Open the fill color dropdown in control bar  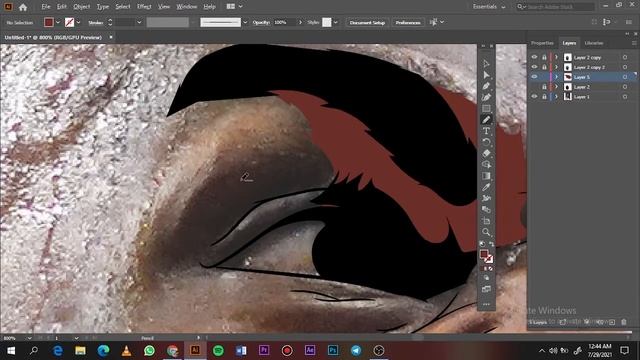(58, 22)
